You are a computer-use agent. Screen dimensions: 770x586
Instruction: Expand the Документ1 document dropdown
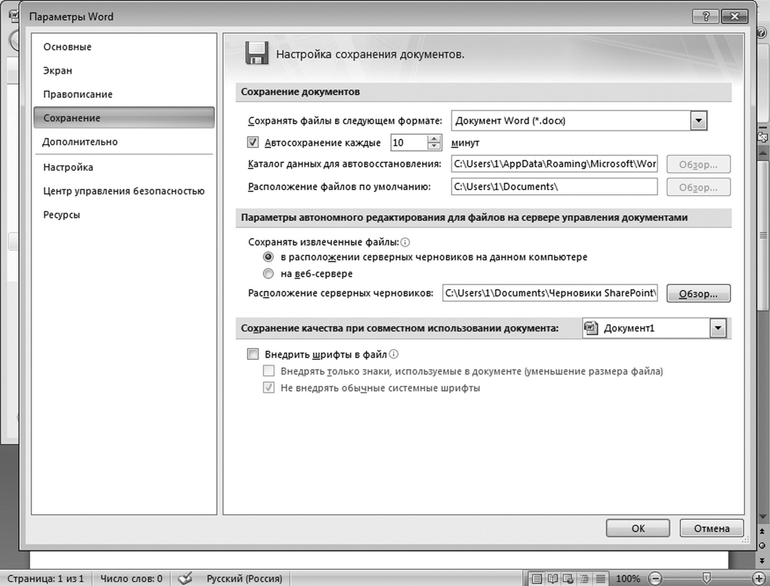(717, 328)
